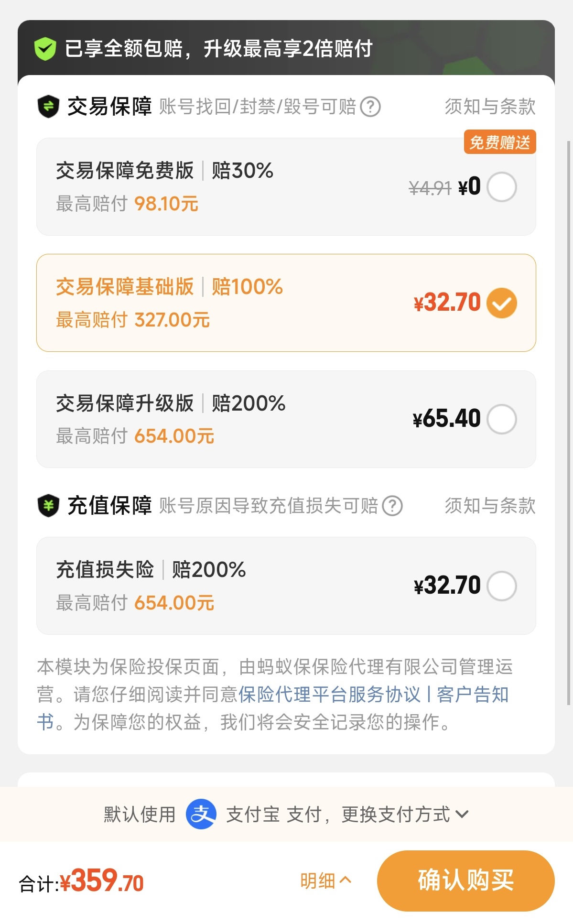The height and width of the screenshot is (924, 573).
Task: Click the right-edge vertical scrollbar
Action: [569, 423]
